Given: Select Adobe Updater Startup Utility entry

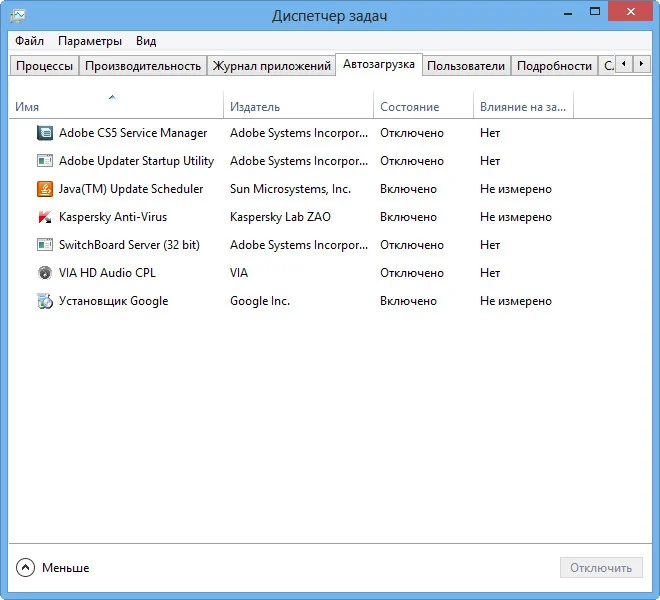Looking at the screenshot, I should point(136,161).
